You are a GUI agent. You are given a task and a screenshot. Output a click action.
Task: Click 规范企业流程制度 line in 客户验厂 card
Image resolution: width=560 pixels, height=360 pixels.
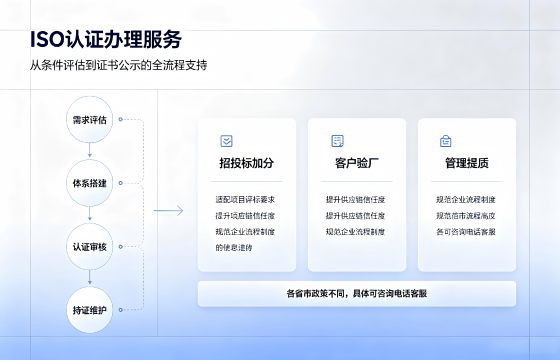[x=355, y=232]
